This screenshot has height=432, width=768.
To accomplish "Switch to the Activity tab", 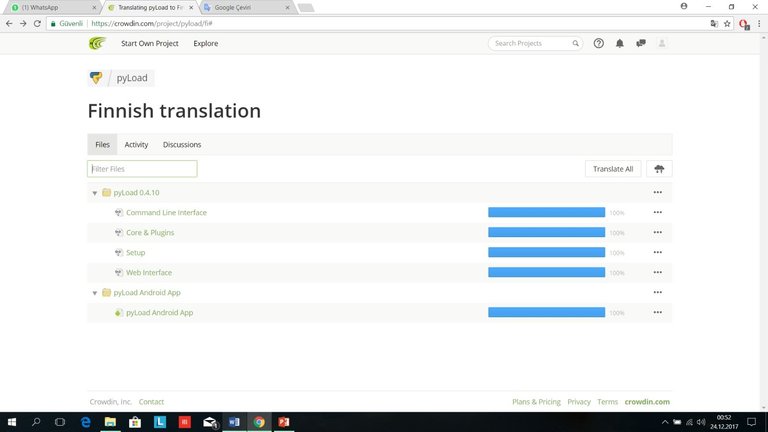I will click(136, 144).
